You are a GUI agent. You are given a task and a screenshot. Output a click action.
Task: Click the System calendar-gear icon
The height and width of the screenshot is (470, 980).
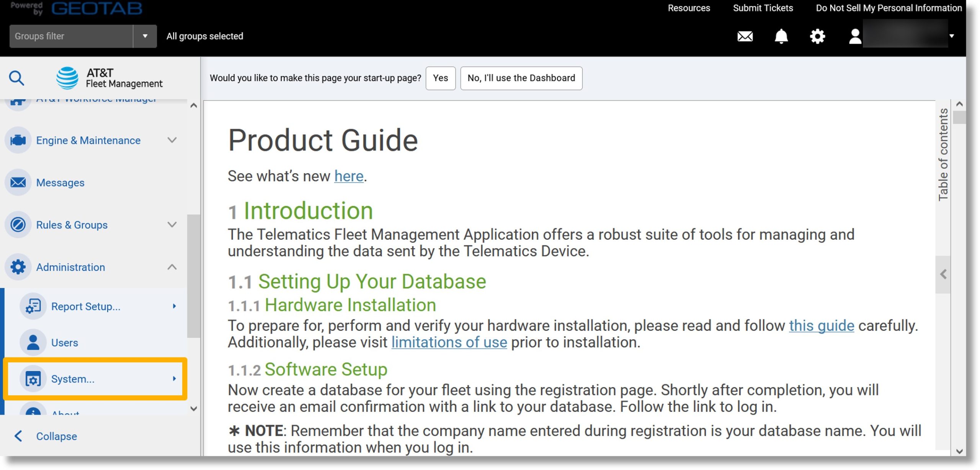click(x=33, y=379)
